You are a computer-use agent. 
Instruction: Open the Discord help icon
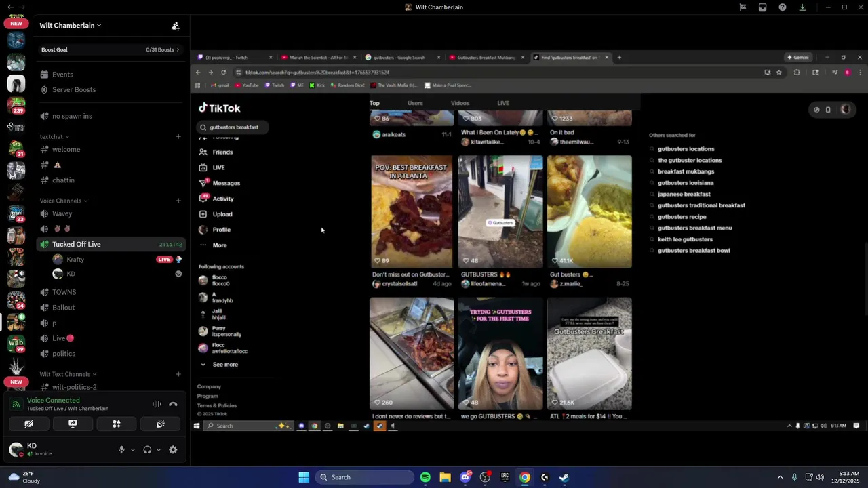(783, 7)
